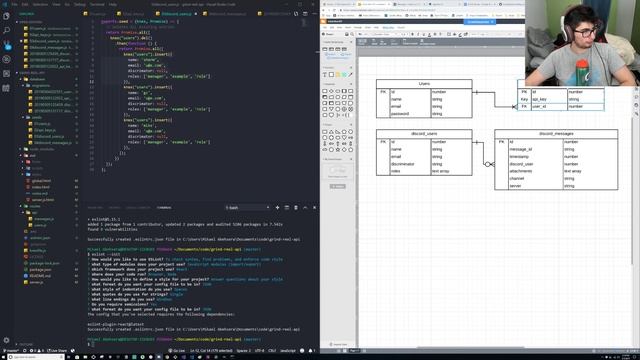Open the Selection menu in VS Code
640x360 pixels.
[x=40, y=4]
